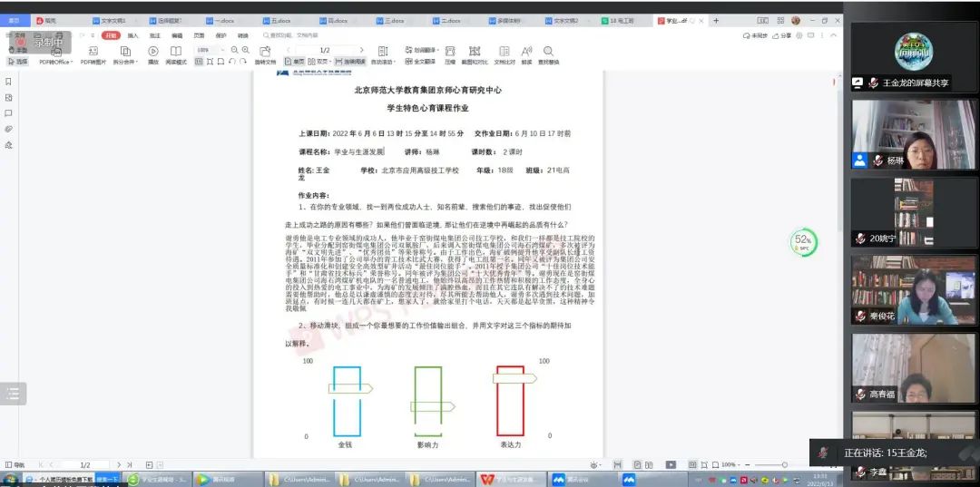Open the 100% zoom dropdown in status bar
Screen dimensions: 980x487
[x=730, y=464]
